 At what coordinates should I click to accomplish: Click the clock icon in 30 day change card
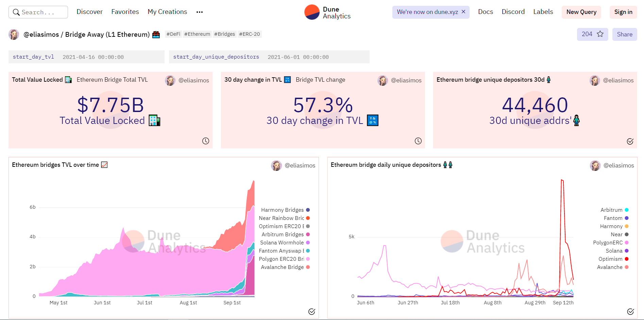pos(418,141)
